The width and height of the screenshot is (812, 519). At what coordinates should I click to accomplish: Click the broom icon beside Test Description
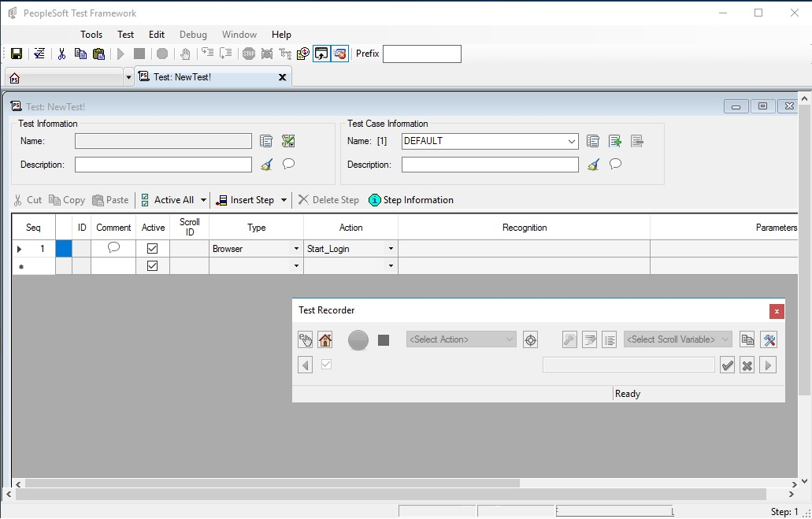click(x=266, y=165)
